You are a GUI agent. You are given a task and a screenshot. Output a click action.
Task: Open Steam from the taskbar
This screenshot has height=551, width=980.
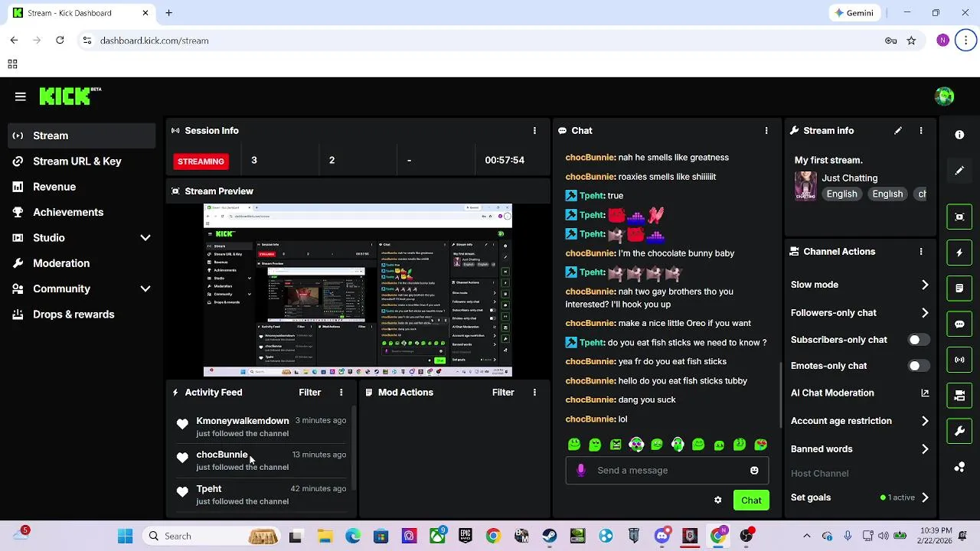(550, 536)
